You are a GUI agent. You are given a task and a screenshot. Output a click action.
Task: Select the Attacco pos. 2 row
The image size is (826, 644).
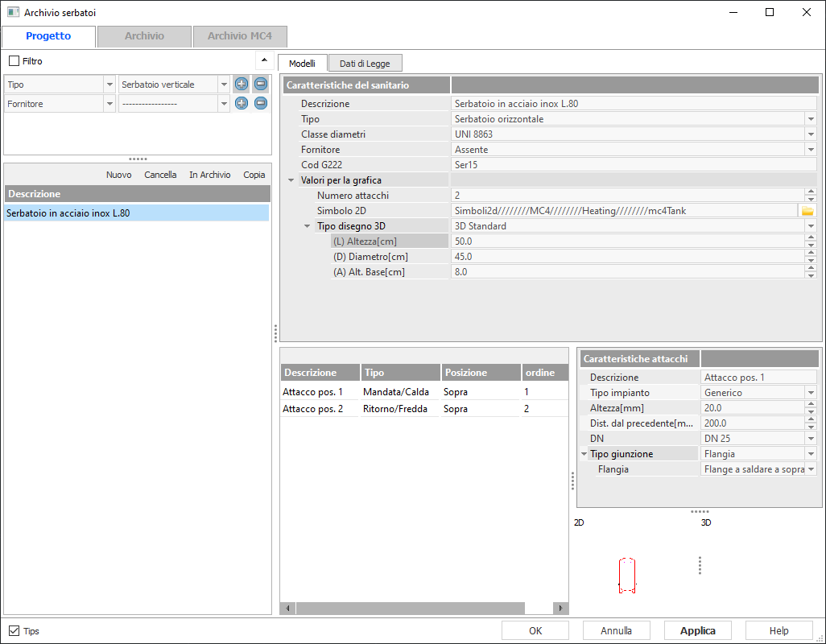point(313,409)
